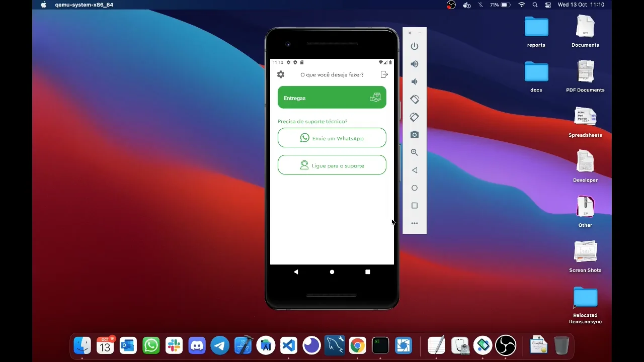Open the green Entregas card
The height and width of the screenshot is (362, 644).
332,98
